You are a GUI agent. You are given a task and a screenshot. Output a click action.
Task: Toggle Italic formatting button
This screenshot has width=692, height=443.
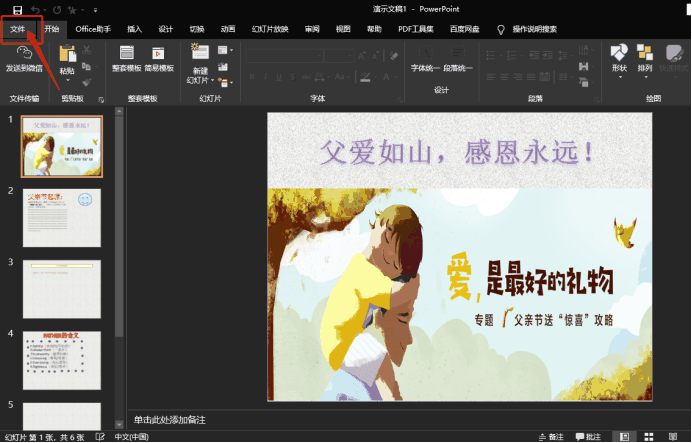[265, 77]
